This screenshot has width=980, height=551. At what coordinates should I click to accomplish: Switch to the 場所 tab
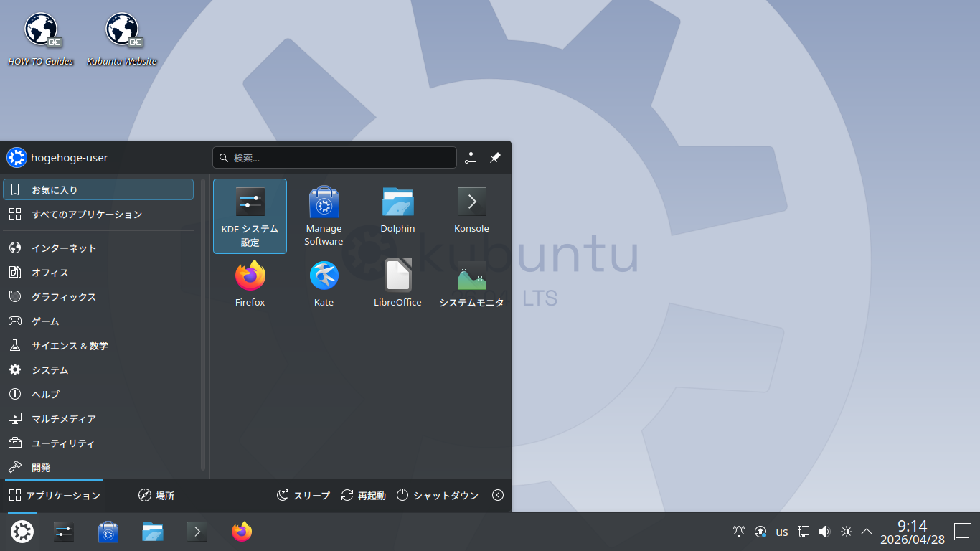pos(156,495)
